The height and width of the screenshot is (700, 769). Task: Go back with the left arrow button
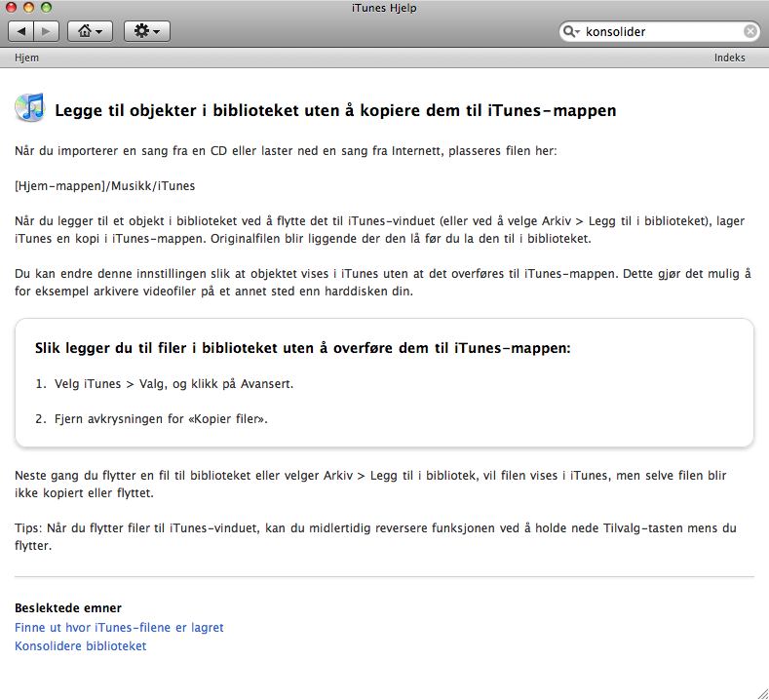pos(21,32)
